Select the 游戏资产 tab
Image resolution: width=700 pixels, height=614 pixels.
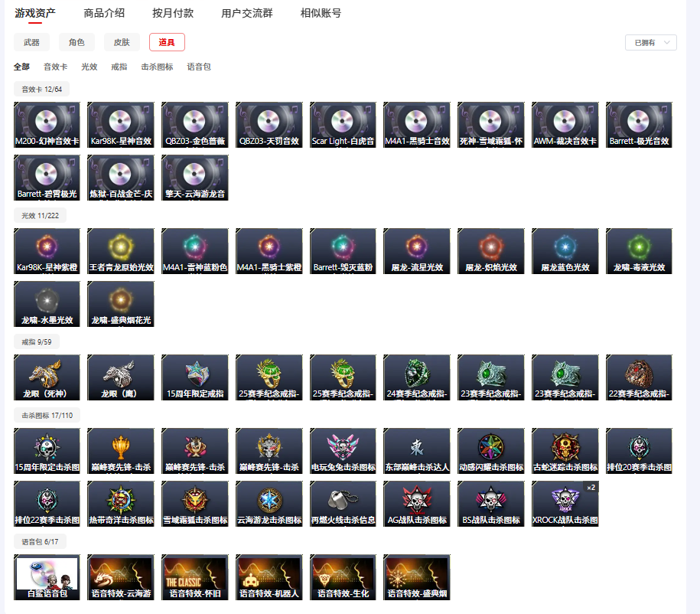point(35,14)
